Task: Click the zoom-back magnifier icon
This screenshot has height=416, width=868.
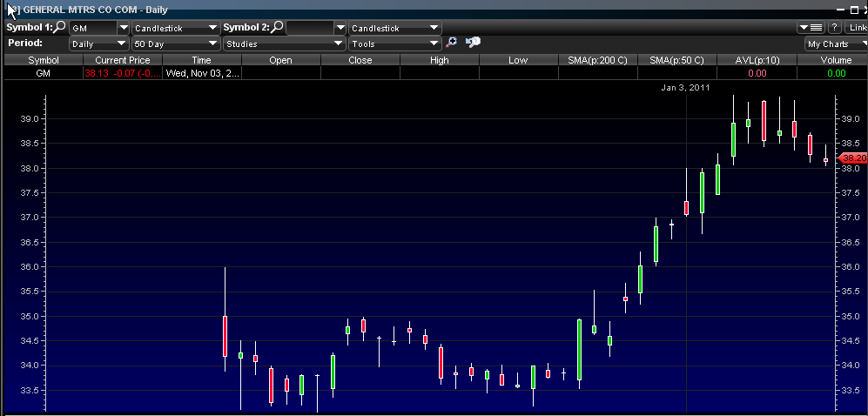Action: coord(473,43)
